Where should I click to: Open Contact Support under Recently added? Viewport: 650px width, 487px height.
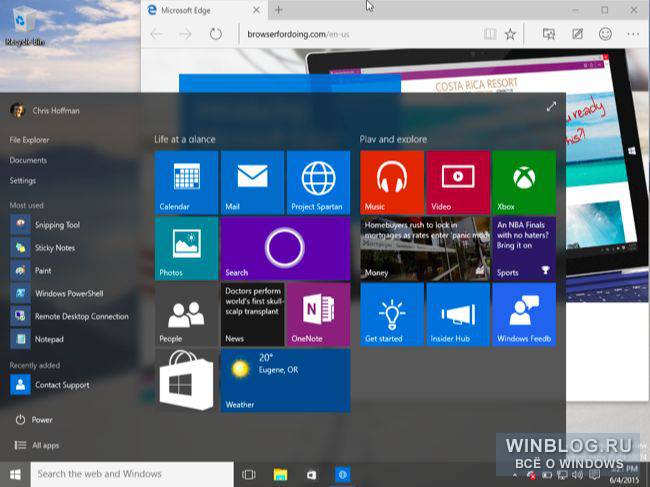click(x=50, y=385)
